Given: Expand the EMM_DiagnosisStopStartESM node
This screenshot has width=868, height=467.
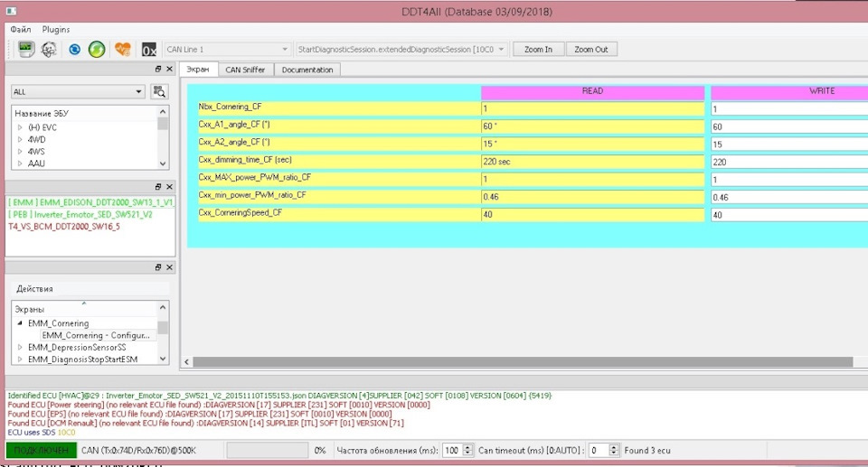Looking at the screenshot, I should pyautogui.click(x=20, y=360).
